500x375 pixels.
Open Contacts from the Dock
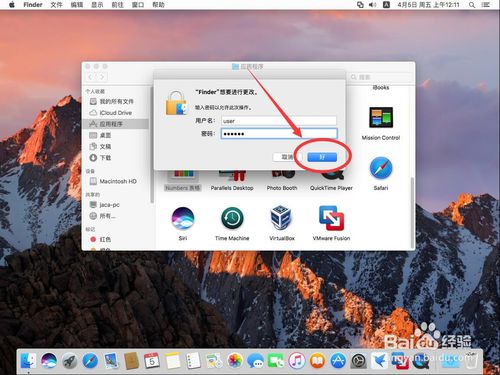click(132, 361)
